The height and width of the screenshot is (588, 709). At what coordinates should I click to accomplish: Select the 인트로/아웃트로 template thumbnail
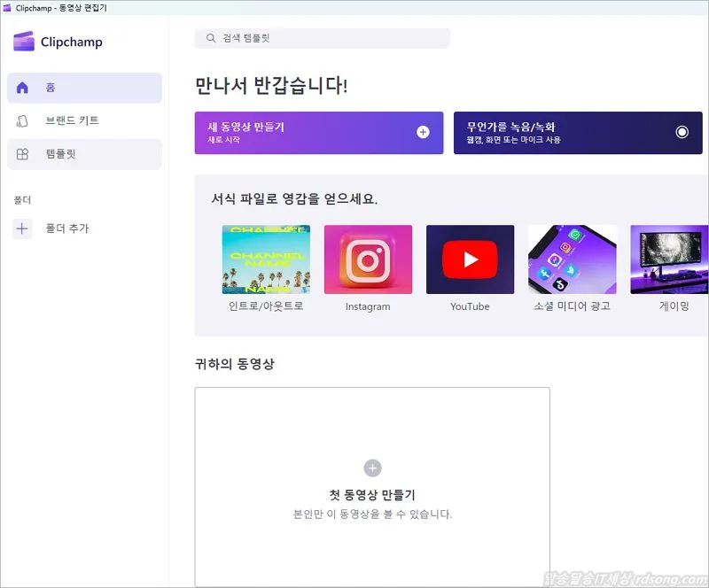[x=266, y=259]
